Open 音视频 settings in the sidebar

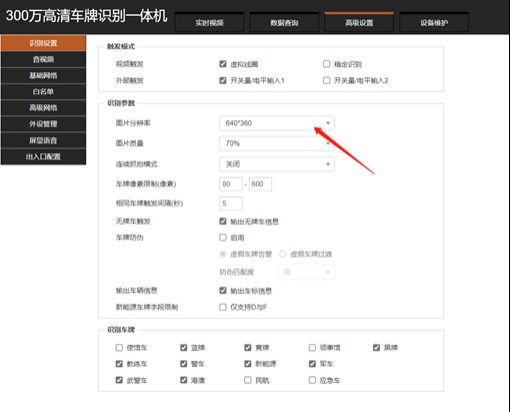click(43, 59)
